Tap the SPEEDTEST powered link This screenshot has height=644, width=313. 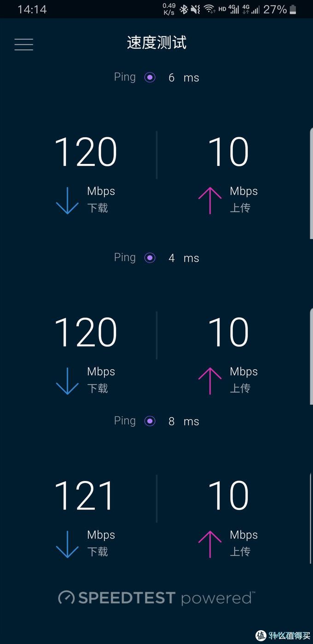point(156,598)
